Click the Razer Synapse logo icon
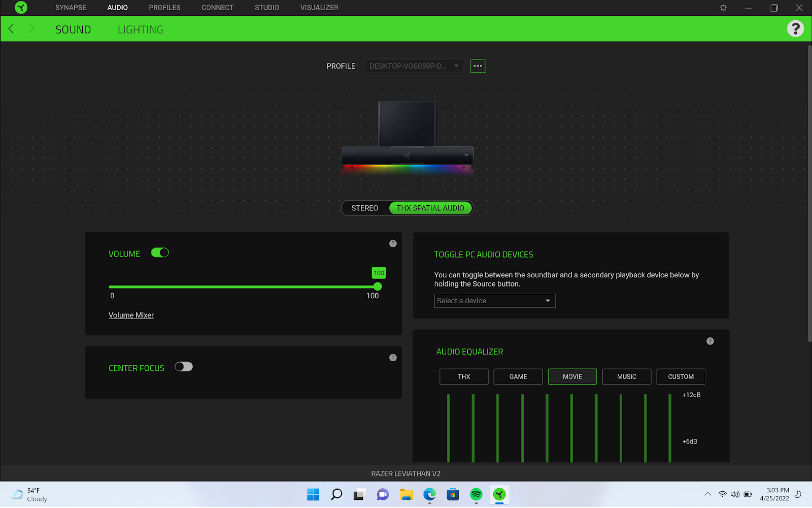This screenshot has width=812, height=508. [21, 8]
